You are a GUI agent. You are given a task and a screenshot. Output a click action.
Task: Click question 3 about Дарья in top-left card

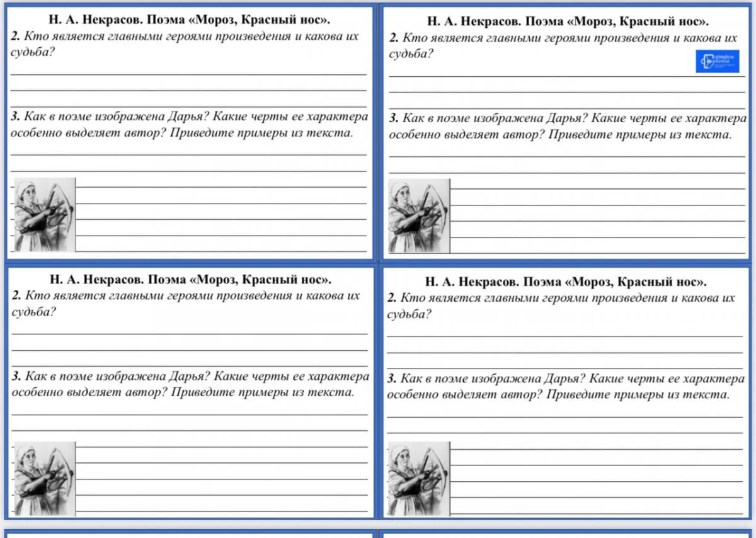[190, 125]
